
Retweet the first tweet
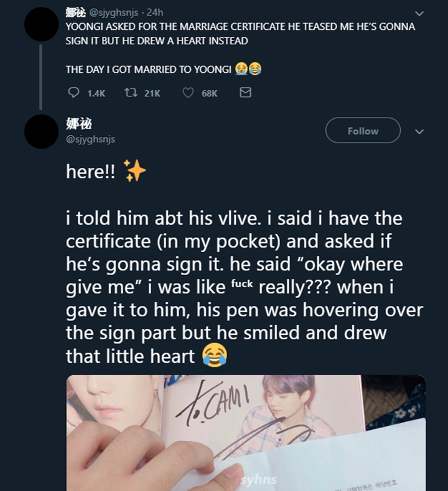[x=131, y=93]
